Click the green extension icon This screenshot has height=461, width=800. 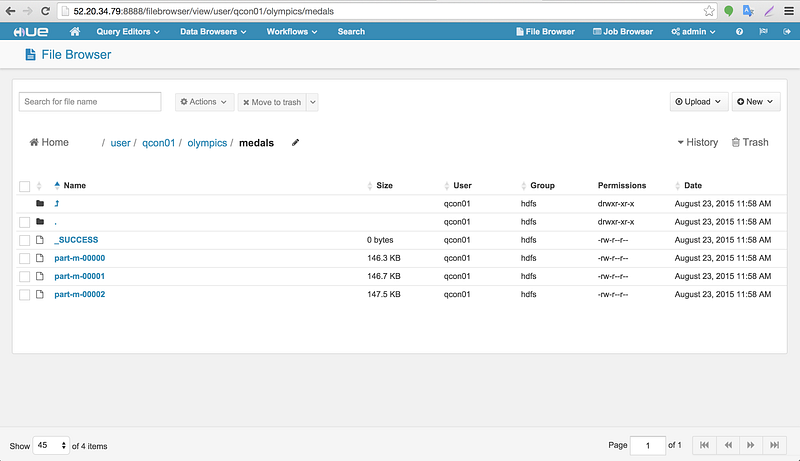[729, 11]
